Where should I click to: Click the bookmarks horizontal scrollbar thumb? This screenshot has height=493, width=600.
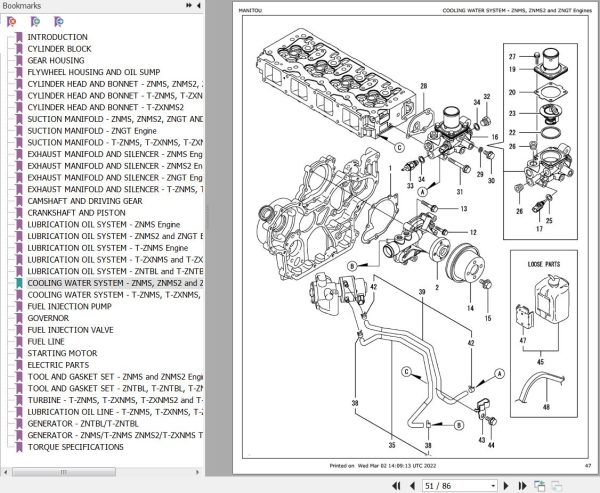(x=64, y=472)
